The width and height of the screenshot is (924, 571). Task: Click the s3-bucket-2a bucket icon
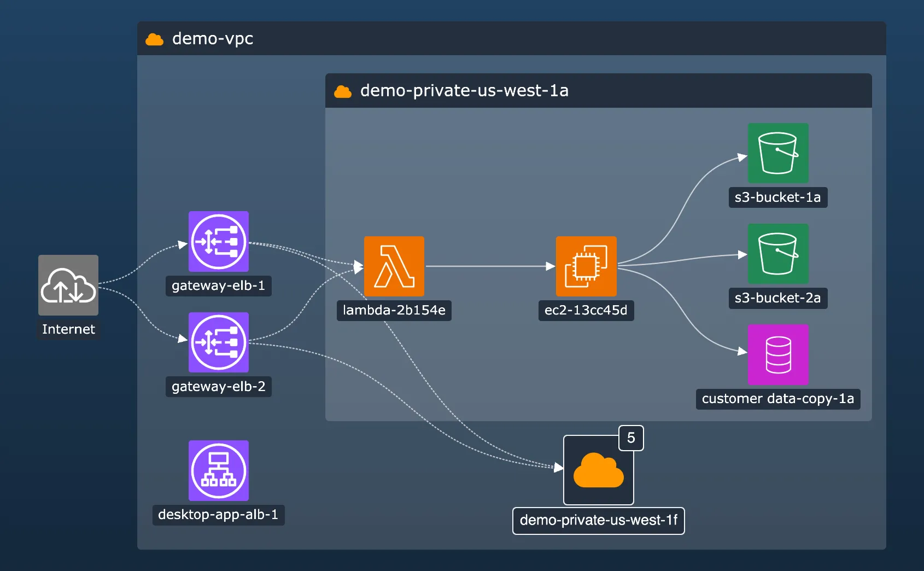pyautogui.click(x=778, y=254)
